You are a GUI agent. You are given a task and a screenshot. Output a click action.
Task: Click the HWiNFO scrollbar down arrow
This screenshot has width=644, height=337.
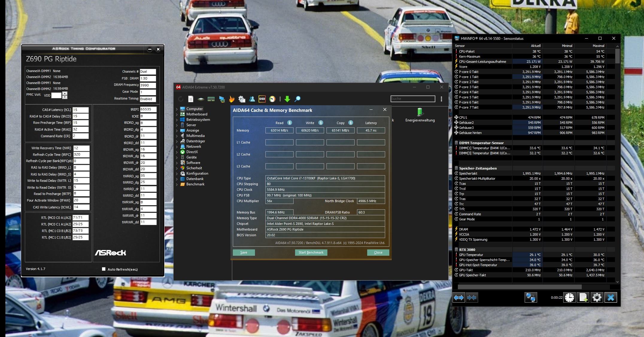click(617, 282)
